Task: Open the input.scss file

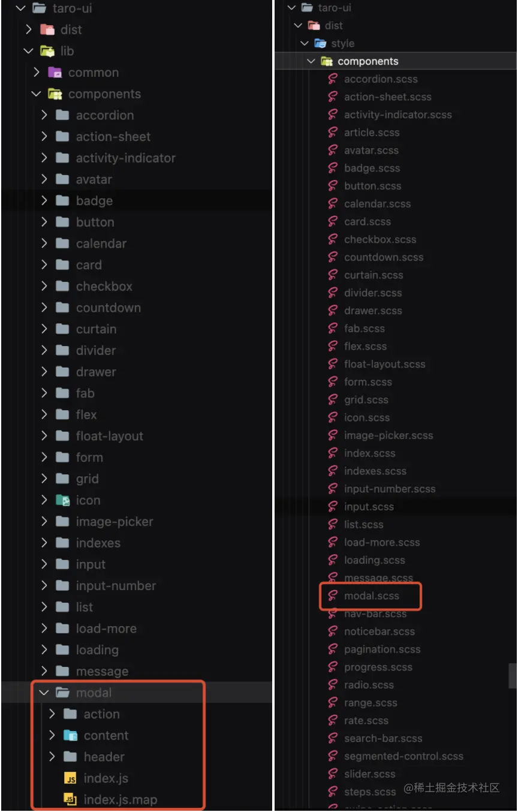Action: click(x=365, y=506)
